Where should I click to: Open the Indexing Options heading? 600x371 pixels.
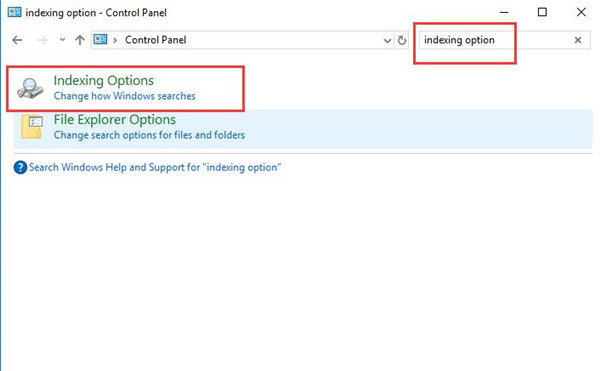pyautogui.click(x=103, y=81)
